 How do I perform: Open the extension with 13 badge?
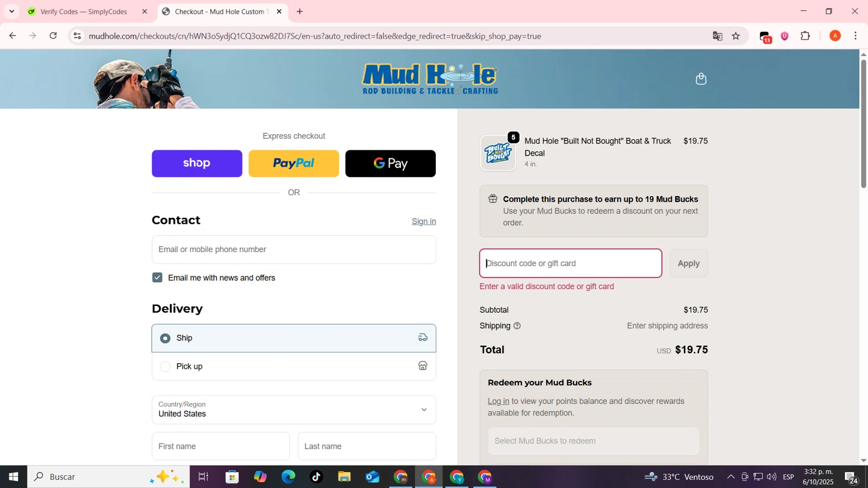tap(765, 36)
